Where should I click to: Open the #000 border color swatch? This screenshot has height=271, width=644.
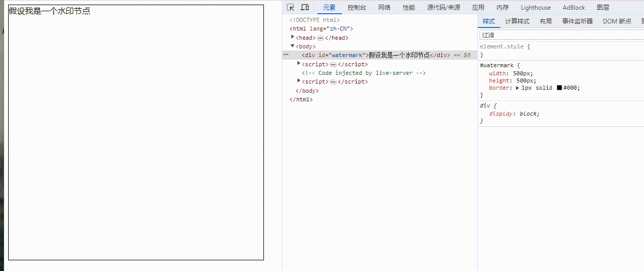point(559,88)
